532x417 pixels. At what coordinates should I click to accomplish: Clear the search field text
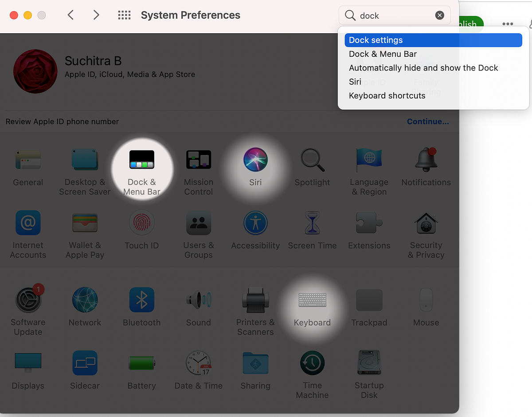pyautogui.click(x=439, y=16)
